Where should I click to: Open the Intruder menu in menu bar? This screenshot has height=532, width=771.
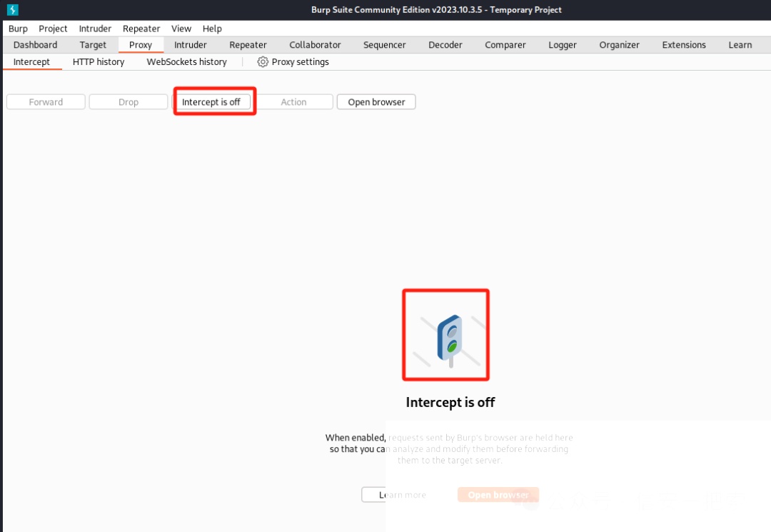pos(95,29)
